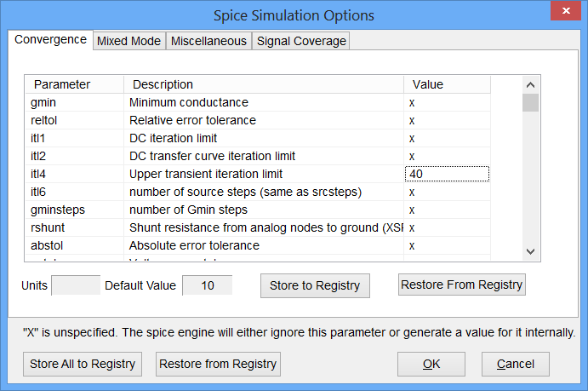Open the Miscellaneous tab

208,41
